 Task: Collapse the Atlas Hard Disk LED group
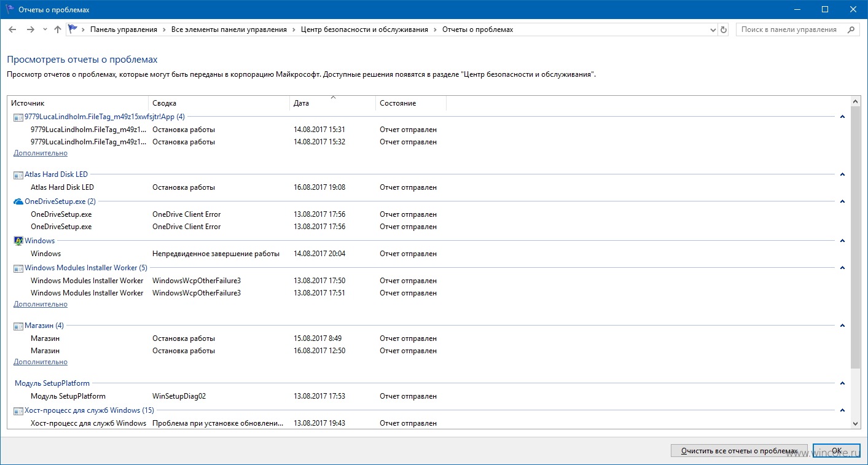842,174
